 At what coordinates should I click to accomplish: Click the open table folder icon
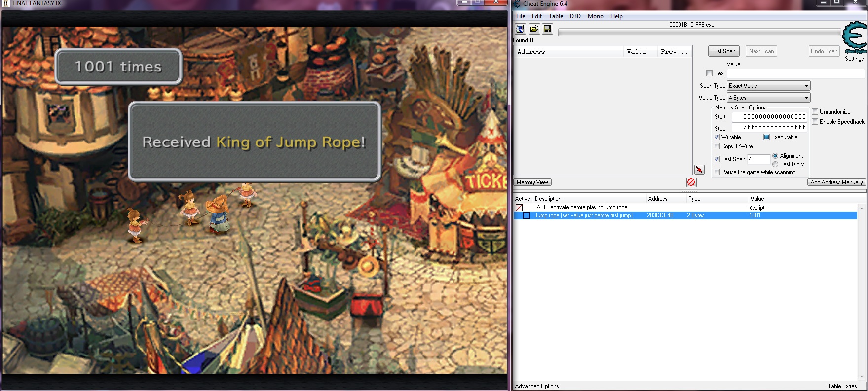click(534, 29)
